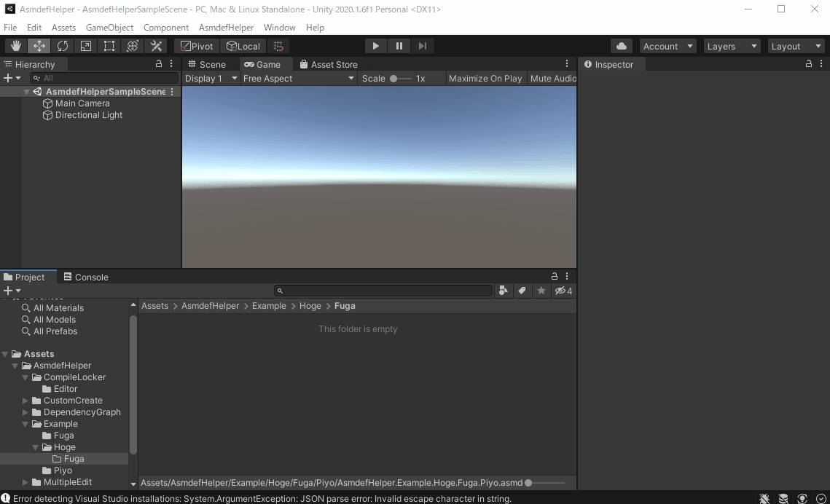Viewport: 830px width, 504px height.
Task: Select the Rotate tool
Action: [63, 46]
